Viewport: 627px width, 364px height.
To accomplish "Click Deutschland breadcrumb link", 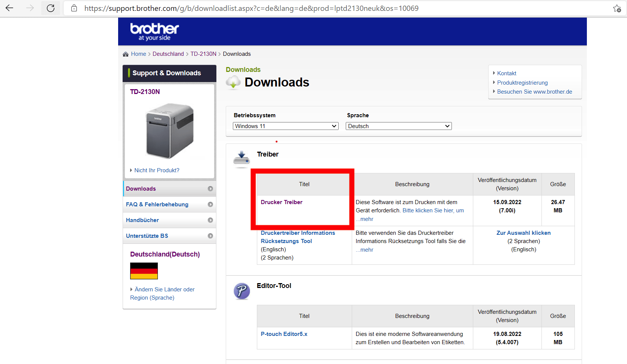I will [x=168, y=54].
